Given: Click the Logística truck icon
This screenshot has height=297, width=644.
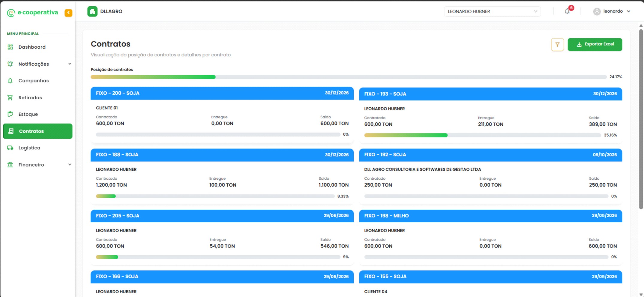Looking at the screenshot, I should pos(10,148).
